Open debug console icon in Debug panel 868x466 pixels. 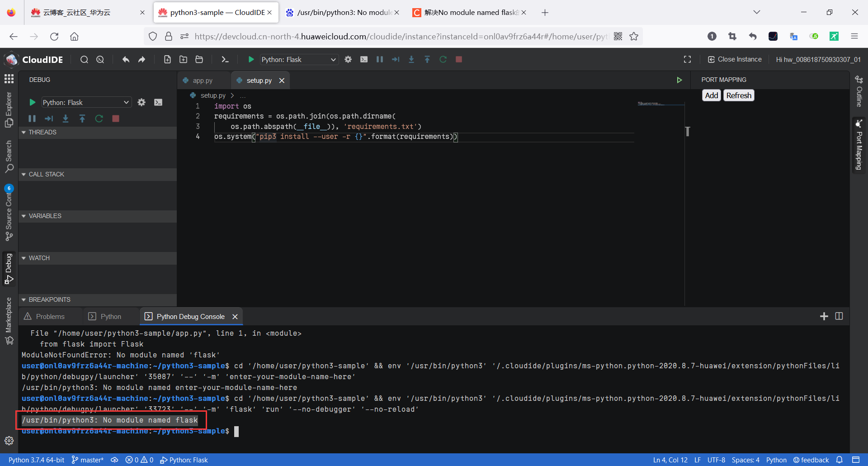click(x=158, y=102)
